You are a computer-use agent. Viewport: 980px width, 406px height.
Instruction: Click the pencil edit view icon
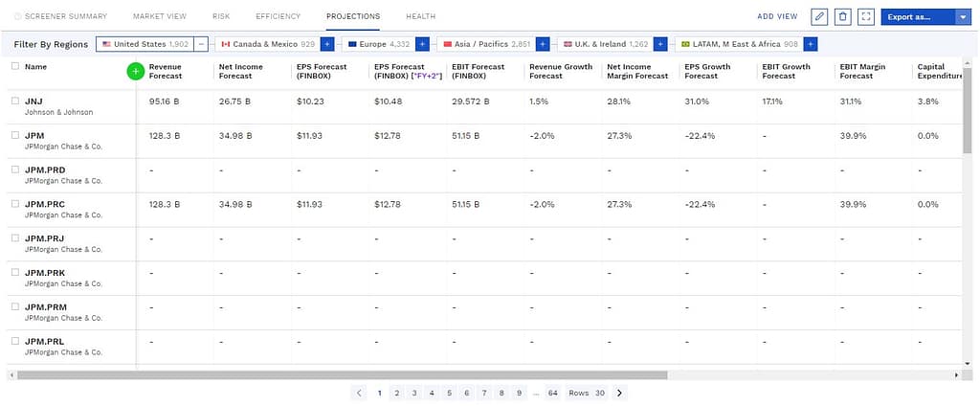[819, 17]
